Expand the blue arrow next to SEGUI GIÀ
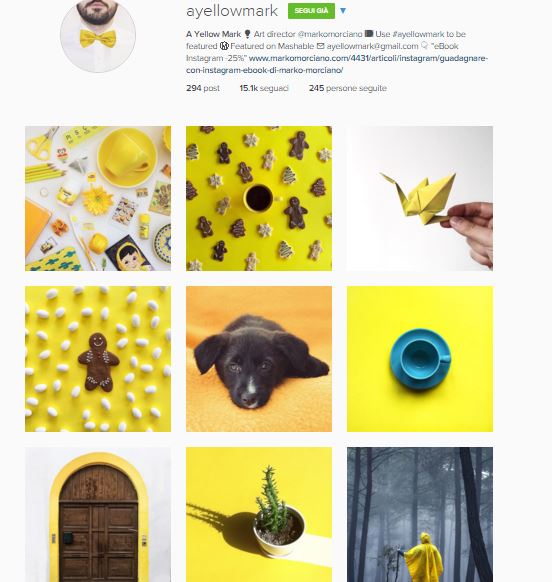 343,11
